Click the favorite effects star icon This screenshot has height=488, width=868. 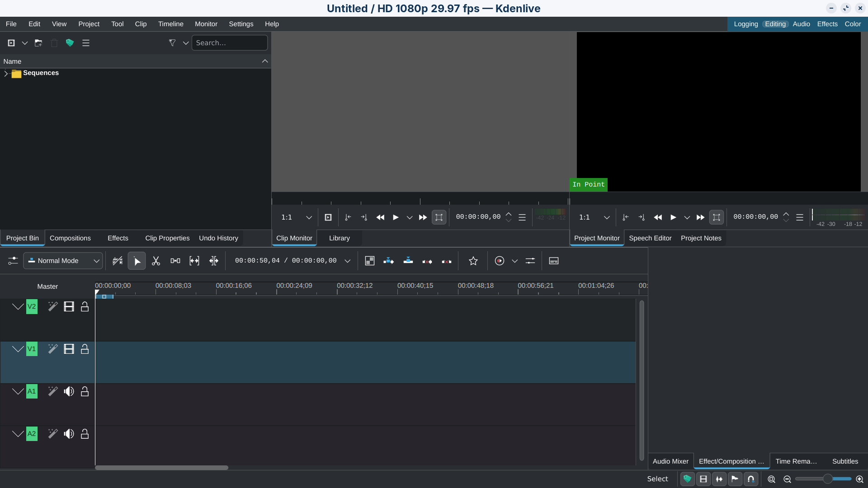[x=473, y=261]
